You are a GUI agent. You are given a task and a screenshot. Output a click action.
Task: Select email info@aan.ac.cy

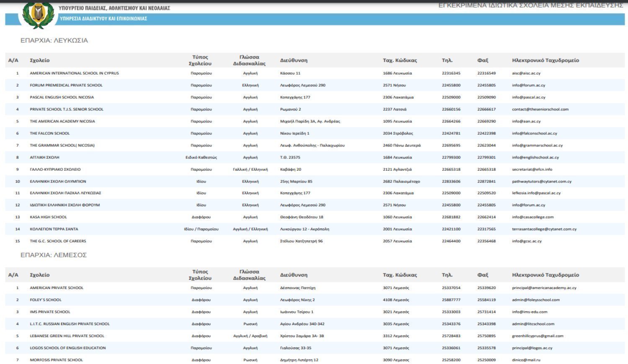click(x=526, y=121)
